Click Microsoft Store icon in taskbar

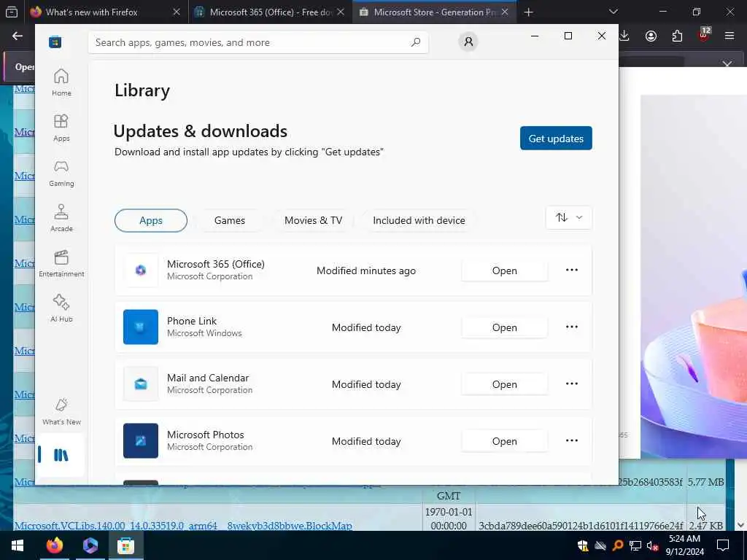tap(125, 545)
